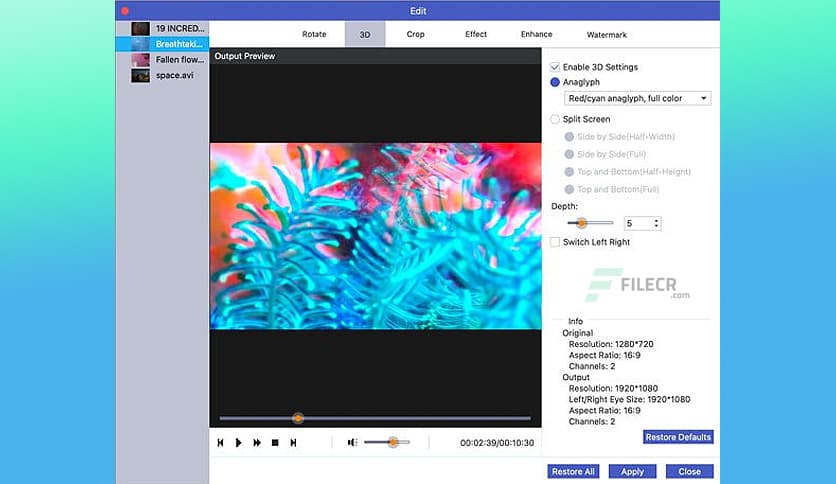Image resolution: width=836 pixels, height=484 pixels.
Task: Click the Close button at bottom
Action: click(x=689, y=472)
